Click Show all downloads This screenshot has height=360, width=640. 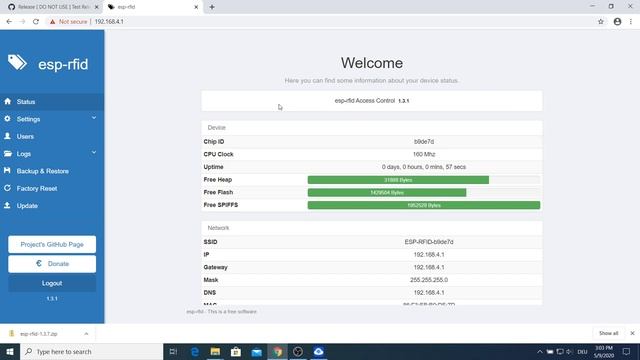[x=609, y=333]
